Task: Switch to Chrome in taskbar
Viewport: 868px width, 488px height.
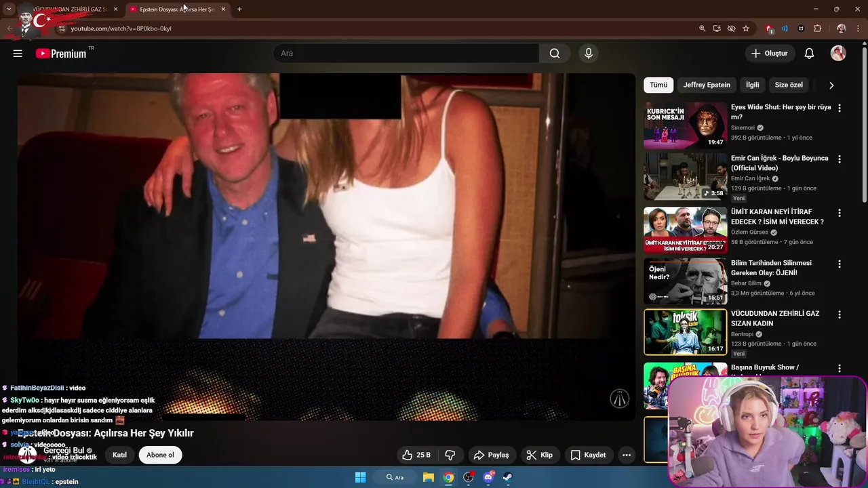Action: coord(448,477)
